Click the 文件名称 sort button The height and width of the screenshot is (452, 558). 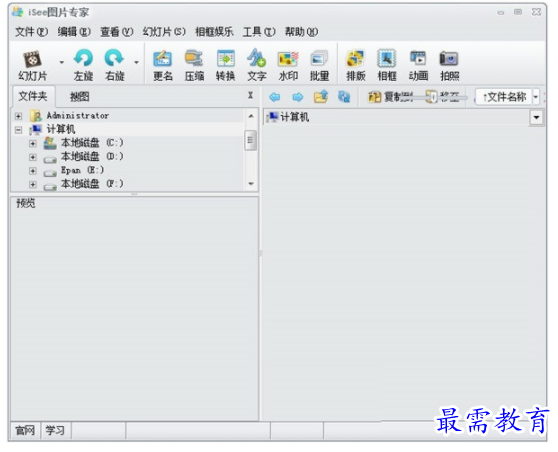pyautogui.click(x=504, y=97)
